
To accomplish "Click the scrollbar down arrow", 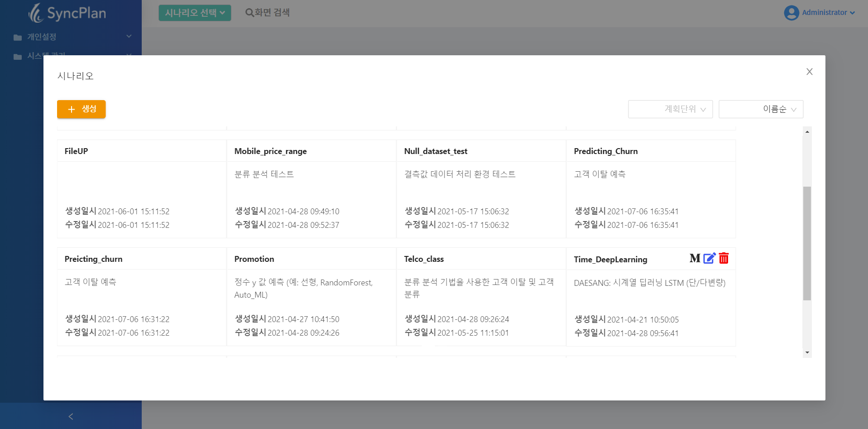I will (x=807, y=352).
